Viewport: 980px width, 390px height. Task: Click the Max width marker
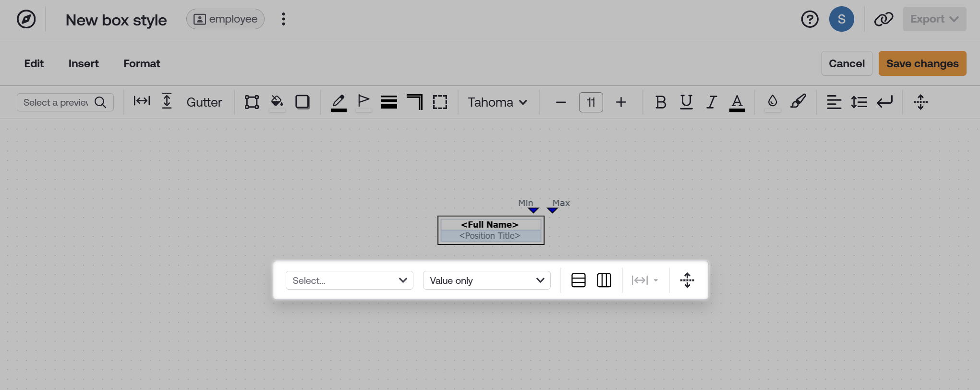552,210
